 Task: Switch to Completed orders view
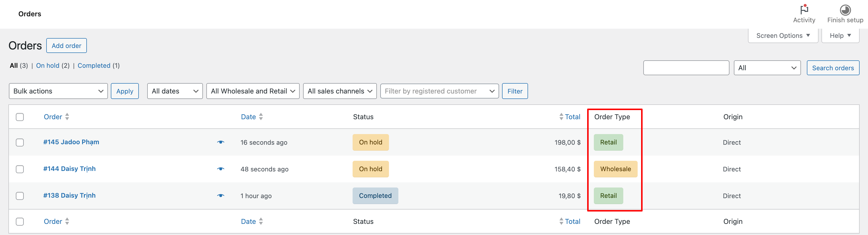coord(94,66)
